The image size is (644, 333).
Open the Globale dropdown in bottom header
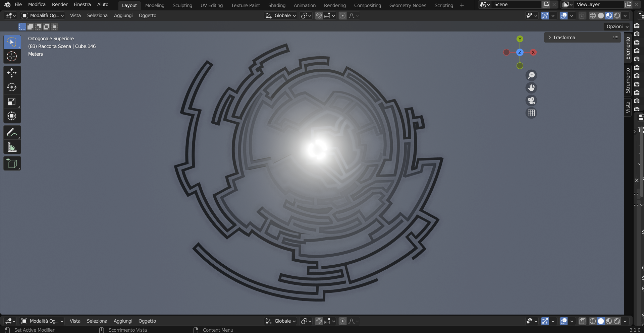[281, 321]
